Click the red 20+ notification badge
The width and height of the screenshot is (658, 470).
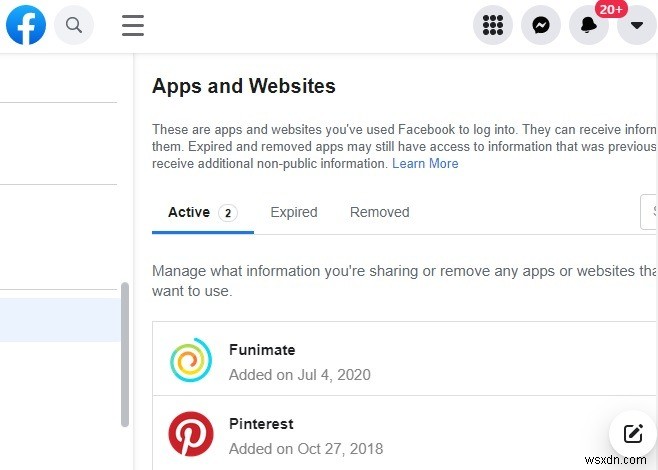click(611, 9)
